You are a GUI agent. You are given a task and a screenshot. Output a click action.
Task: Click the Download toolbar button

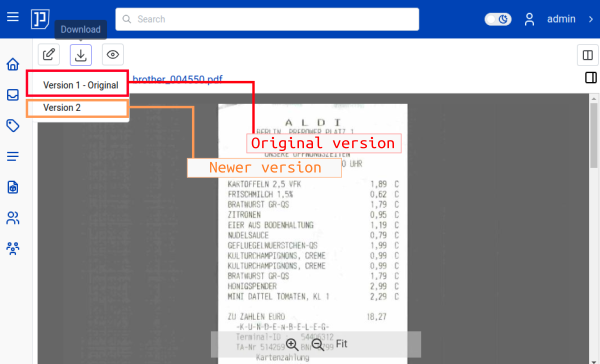(81, 55)
